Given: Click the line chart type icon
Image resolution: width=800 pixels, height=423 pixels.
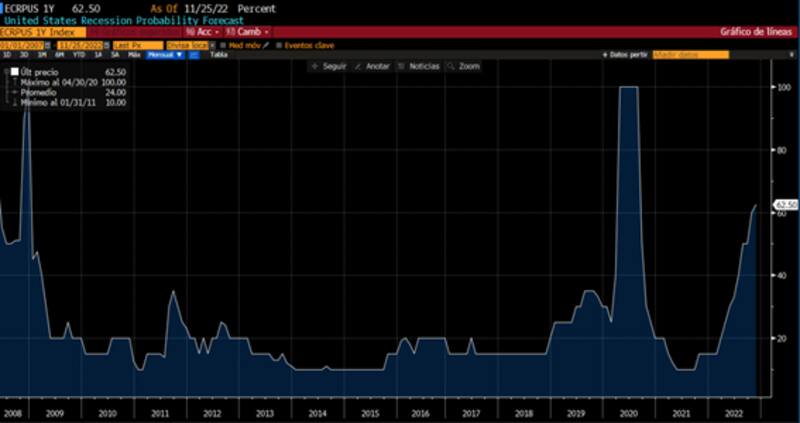Looking at the screenshot, I should pyautogui.click(x=193, y=55).
